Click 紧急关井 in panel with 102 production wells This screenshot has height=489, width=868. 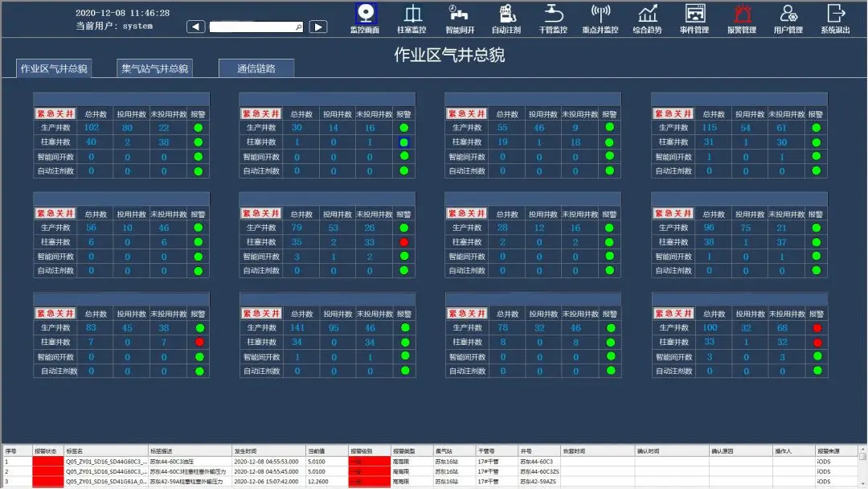(55, 114)
